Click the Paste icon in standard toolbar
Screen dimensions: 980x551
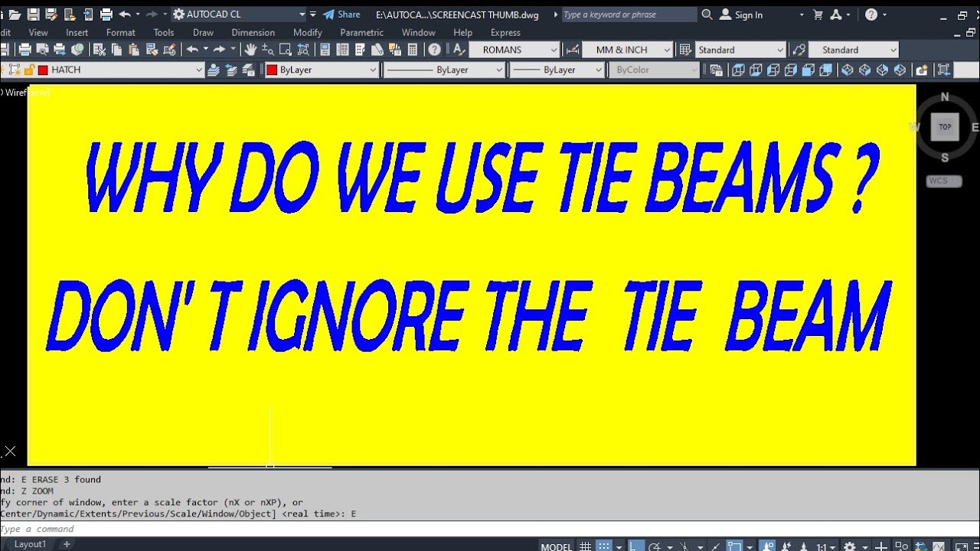[x=134, y=50]
